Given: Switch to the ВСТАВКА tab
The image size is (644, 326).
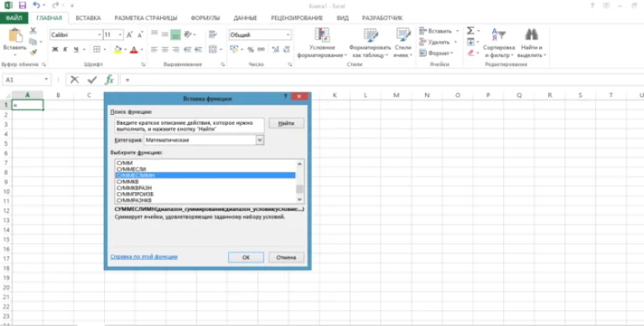Looking at the screenshot, I should (88, 18).
